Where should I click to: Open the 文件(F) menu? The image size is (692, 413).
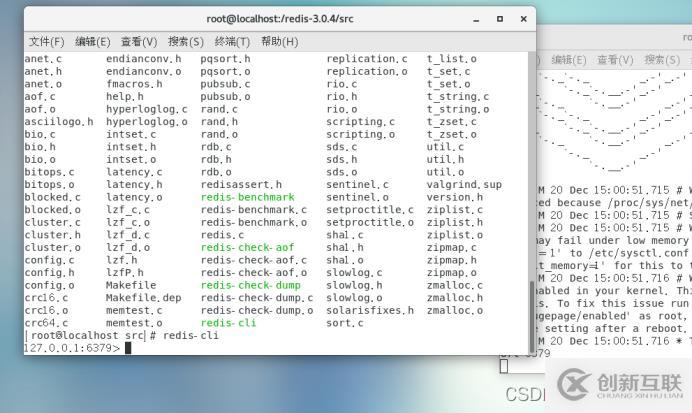pos(46,41)
